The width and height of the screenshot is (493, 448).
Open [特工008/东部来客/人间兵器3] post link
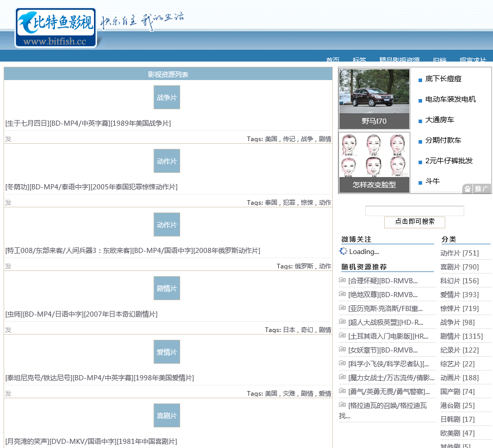coord(132,250)
